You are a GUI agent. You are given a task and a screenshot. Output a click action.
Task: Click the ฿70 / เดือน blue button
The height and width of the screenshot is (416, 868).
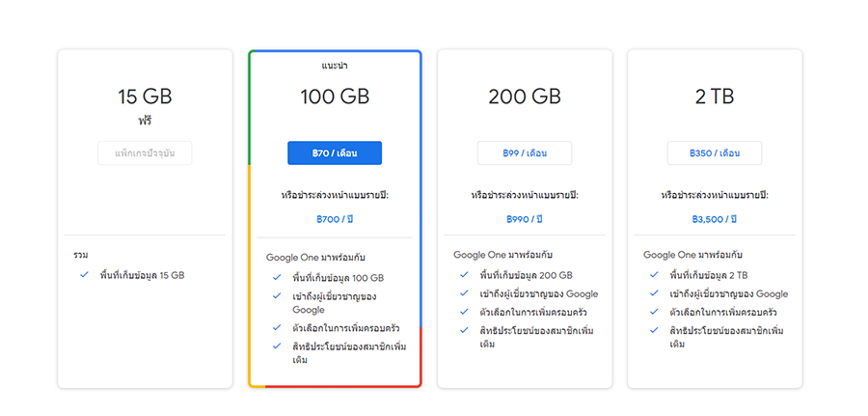[x=335, y=153]
